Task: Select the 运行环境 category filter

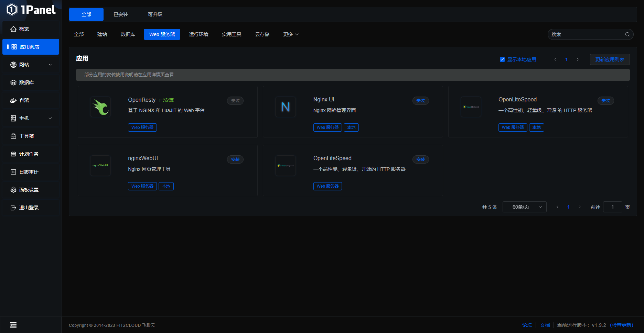Action: click(198, 34)
